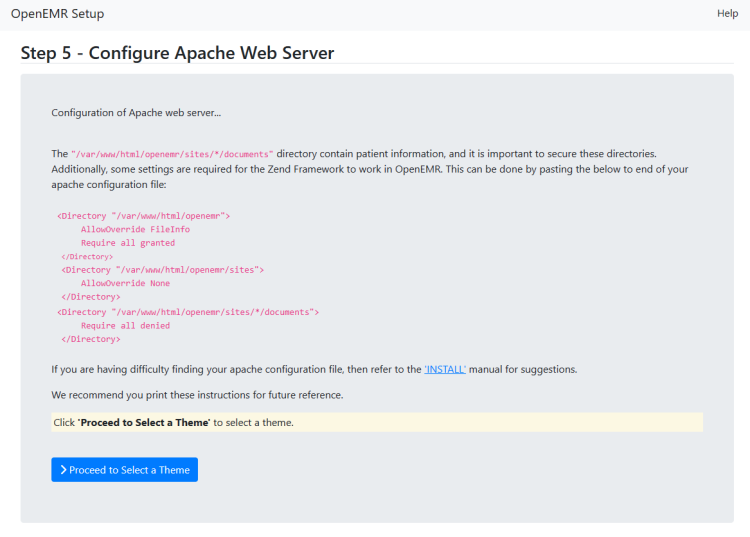Click the code line '<Directory "/var/www/html/openemr/sites">'
The height and width of the screenshot is (537, 750).
click(163, 270)
